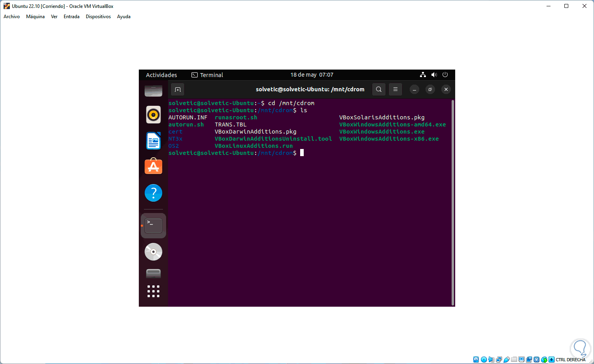Viewport: 594px width, 364px height.
Task: Click the VBoxWindowsAdditions-x86.exe file name
Action: (x=389, y=139)
